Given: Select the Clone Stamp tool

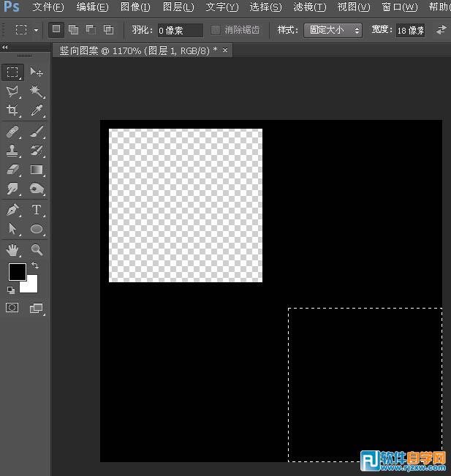Looking at the screenshot, I should (x=12, y=151).
